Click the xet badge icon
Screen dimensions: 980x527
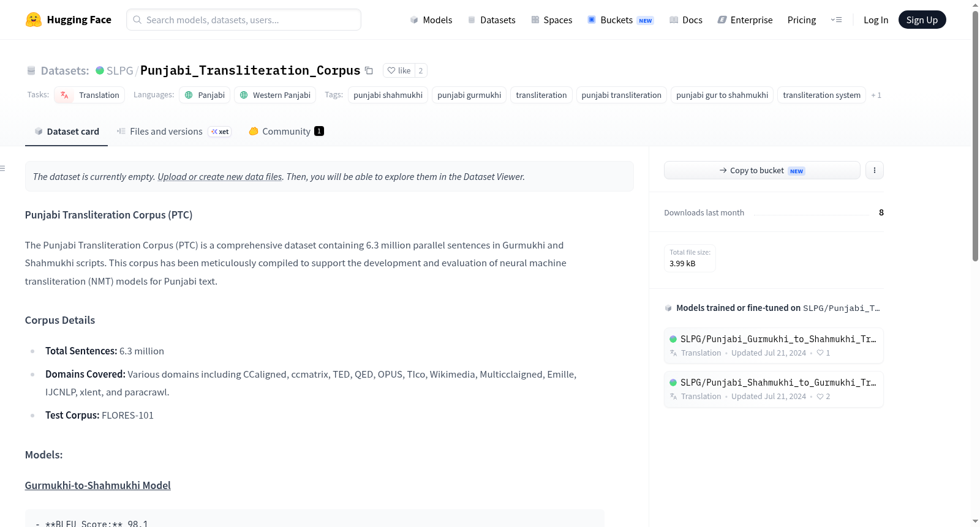[220, 132]
